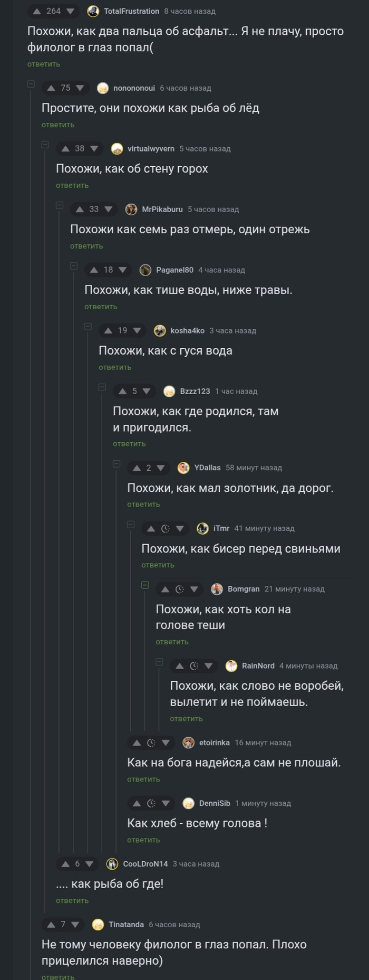Open user profile of CooLDroN14
This screenshot has height=980, width=369.
coord(145,864)
